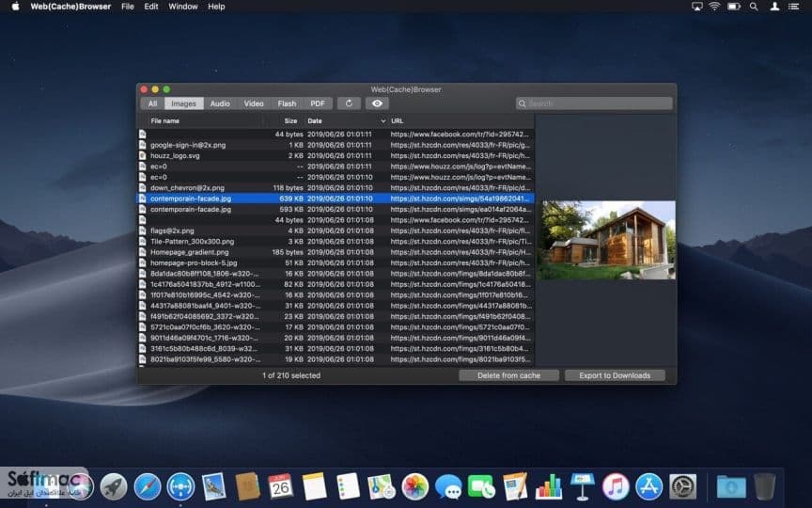This screenshot has height=508, width=812.
Task: Click file icon beside houzz_logo.svg
Action: coord(143,155)
